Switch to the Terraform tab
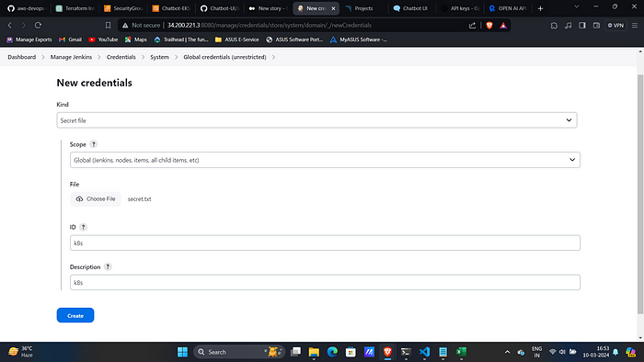Viewport: 644px width, 362px height. 75,8
